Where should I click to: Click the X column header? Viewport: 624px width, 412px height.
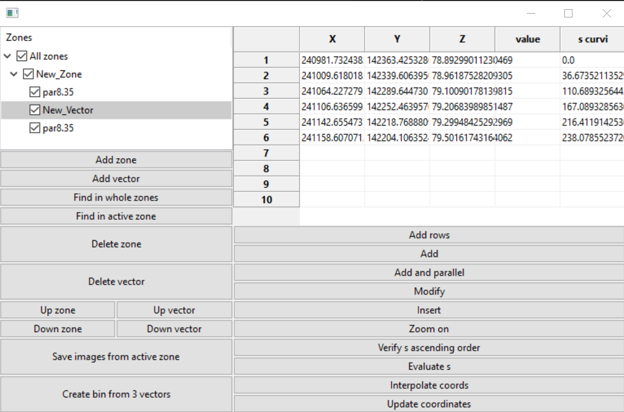332,39
